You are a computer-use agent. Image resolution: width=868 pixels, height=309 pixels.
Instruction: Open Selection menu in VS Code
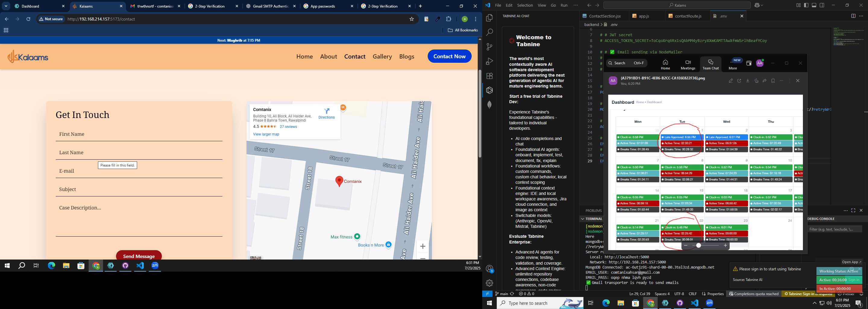525,5
